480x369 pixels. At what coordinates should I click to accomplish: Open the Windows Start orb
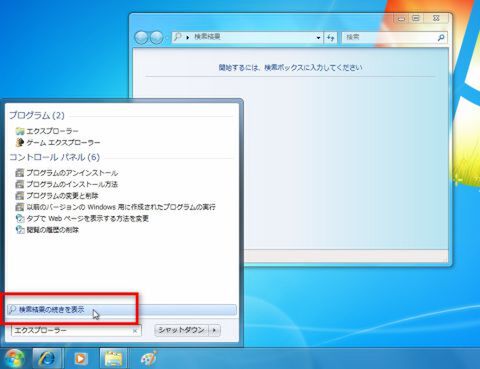click(14, 359)
